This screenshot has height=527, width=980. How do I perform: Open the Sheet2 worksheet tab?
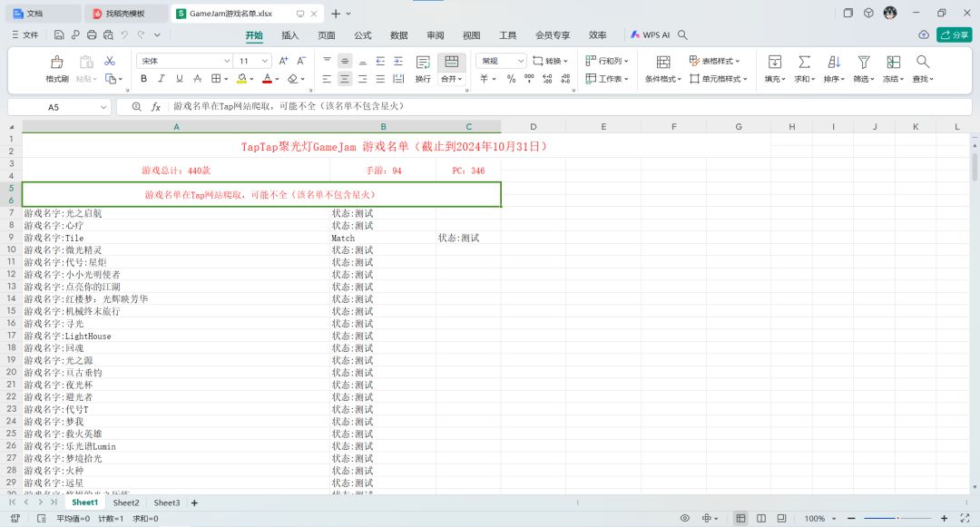point(126,503)
